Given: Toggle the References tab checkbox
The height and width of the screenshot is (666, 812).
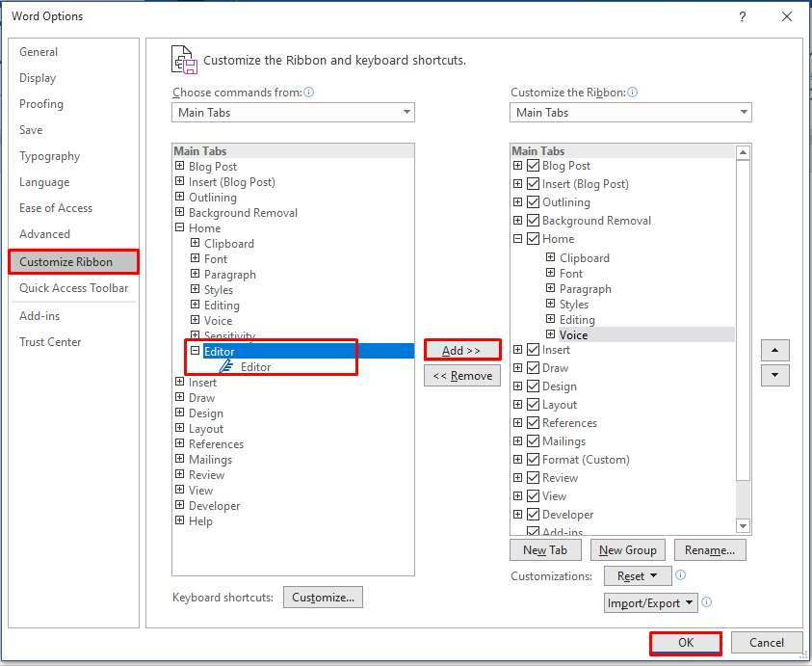Looking at the screenshot, I should pyautogui.click(x=533, y=423).
